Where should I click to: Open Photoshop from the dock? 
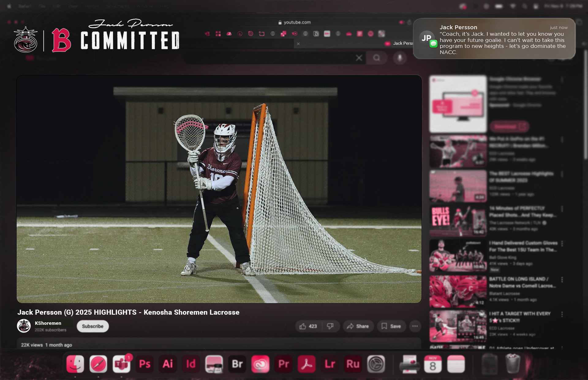point(145,364)
